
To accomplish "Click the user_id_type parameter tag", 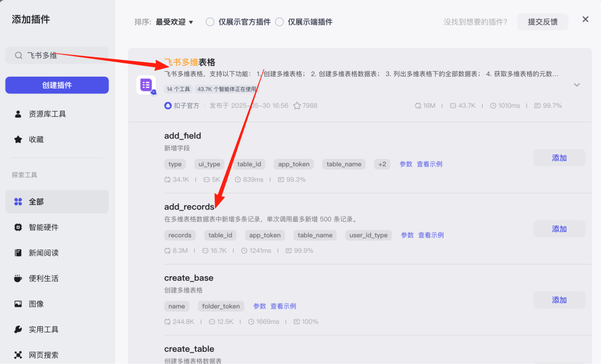I will 368,235.
